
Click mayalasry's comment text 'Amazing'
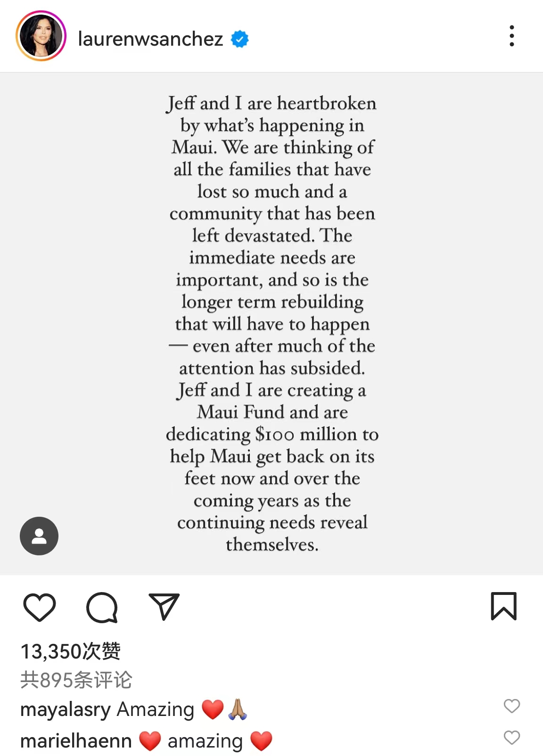tap(156, 709)
